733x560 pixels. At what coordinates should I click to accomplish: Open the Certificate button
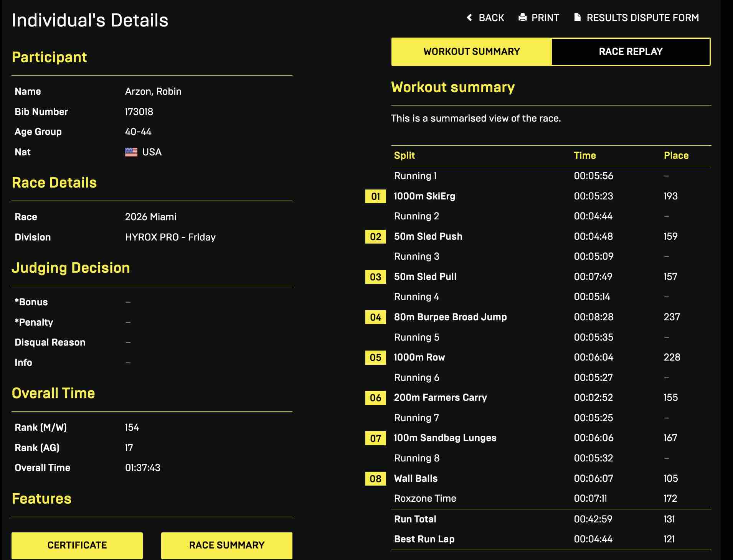pyautogui.click(x=77, y=545)
